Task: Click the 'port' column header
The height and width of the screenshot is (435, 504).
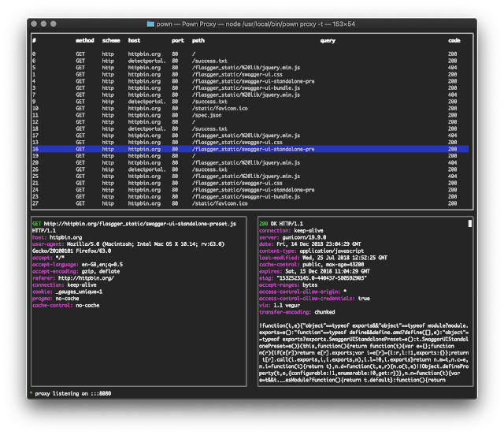Action: pyautogui.click(x=178, y=40)
